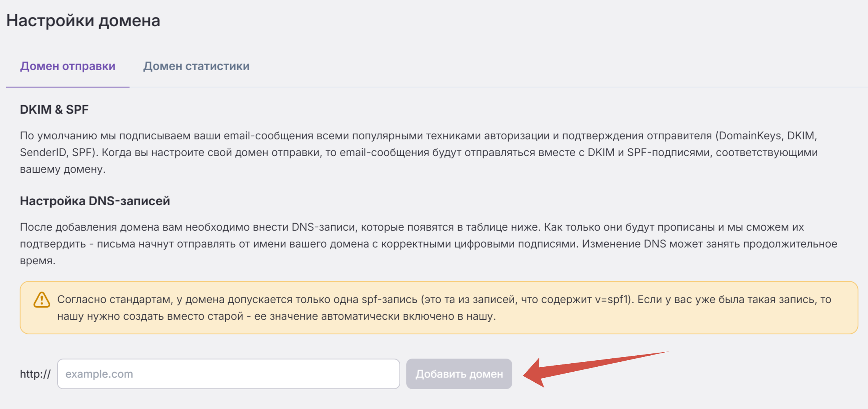868x409 pixels.
Task: Click the paragraph starting with По умолчанию
Action: coord(419,152)
